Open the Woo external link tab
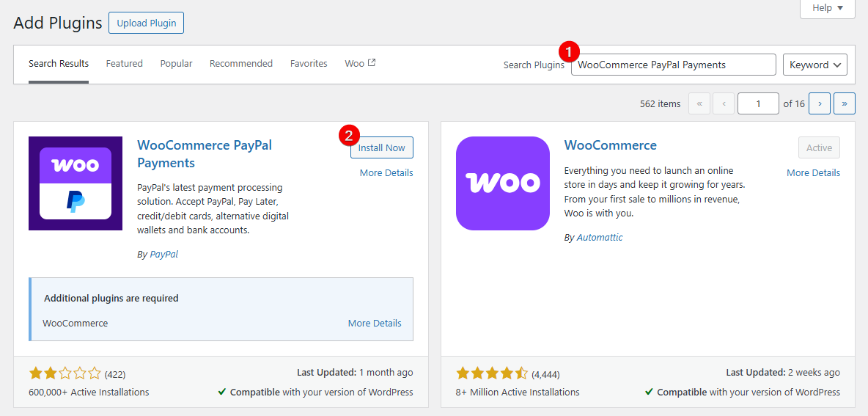This screenshot has height=416, width=868. click(360, 64)
